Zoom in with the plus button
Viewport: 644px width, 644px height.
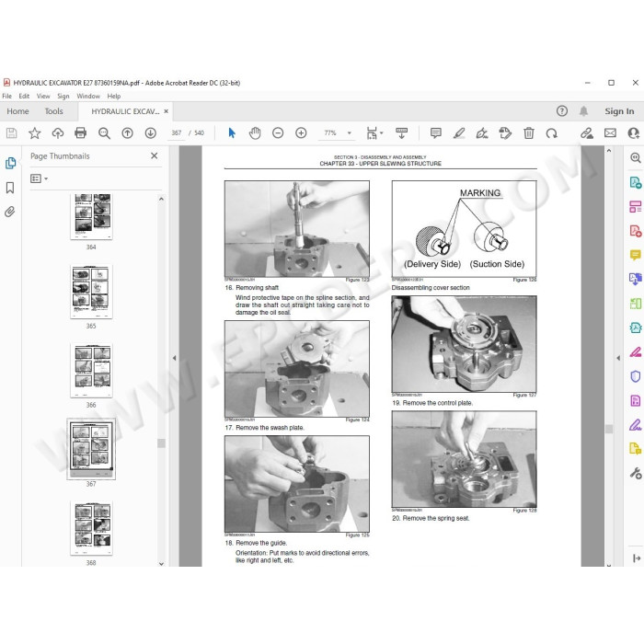301,132
